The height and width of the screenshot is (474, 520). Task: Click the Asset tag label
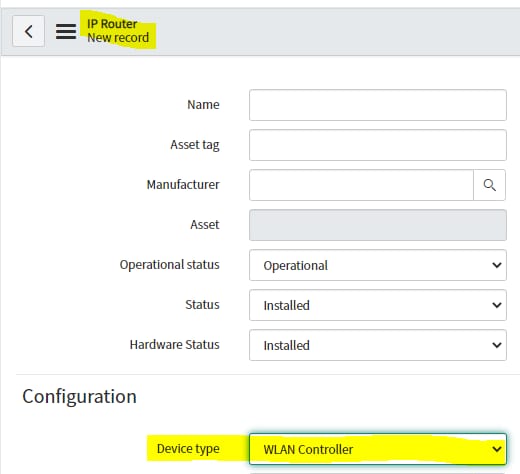(195, 145)
